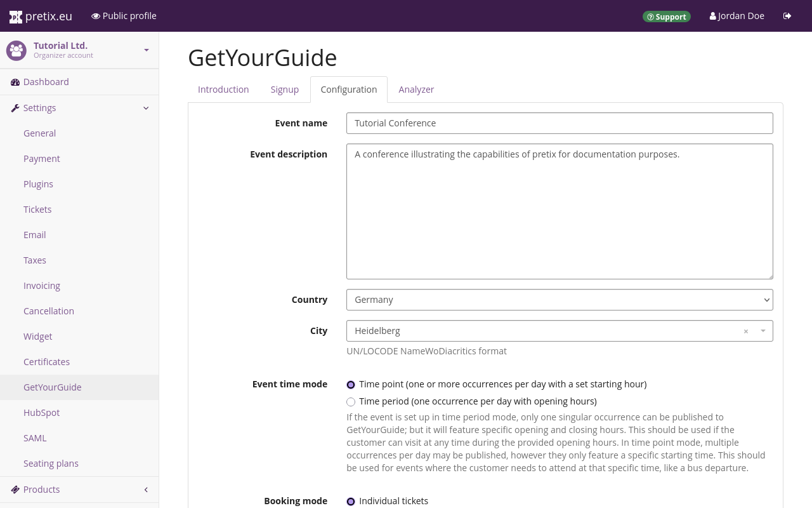The image size is (812, 508).
Task: Open the Analyzer tab
Action: click(416, 89)
